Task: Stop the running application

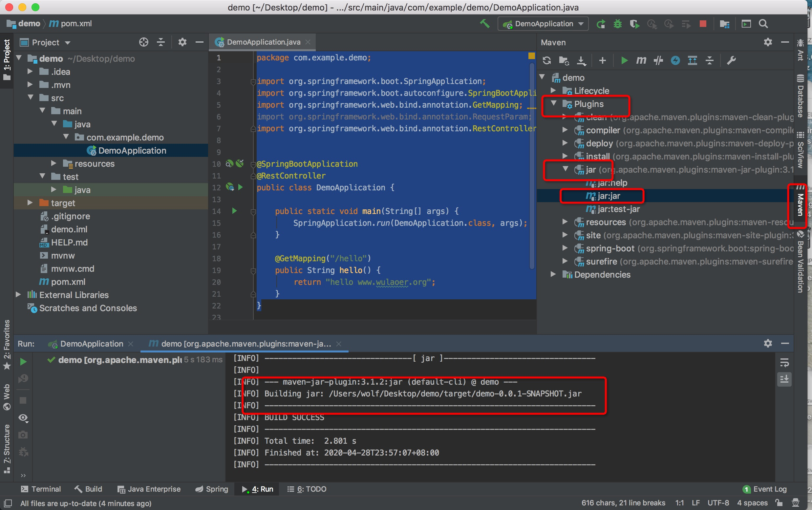Action: tap(703, 24)
